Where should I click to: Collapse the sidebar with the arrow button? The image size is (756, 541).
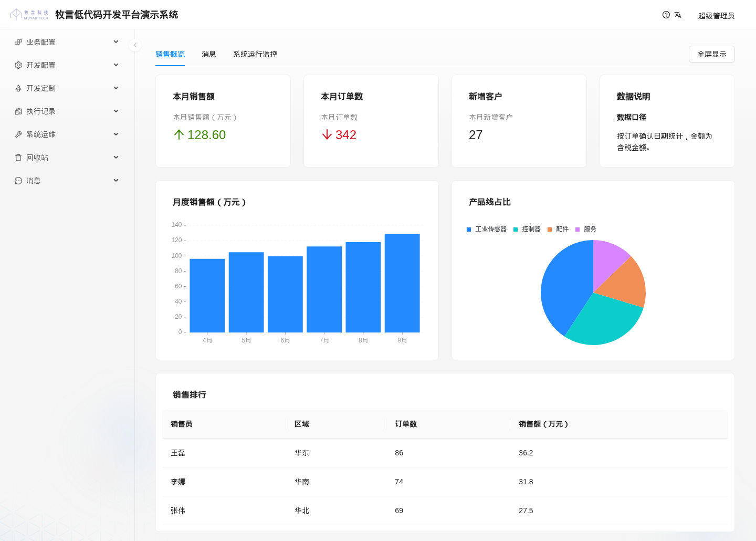click(135, 45)
